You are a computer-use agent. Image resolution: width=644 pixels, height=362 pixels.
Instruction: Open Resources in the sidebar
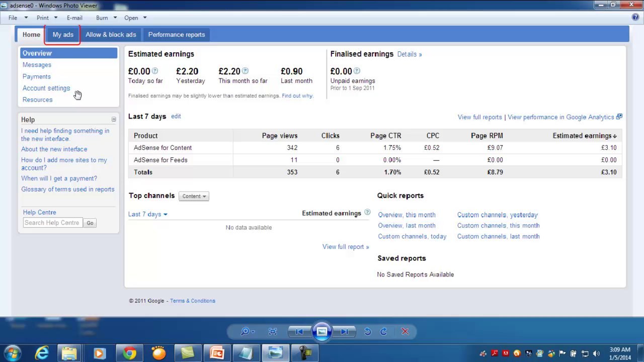point(37,100)
